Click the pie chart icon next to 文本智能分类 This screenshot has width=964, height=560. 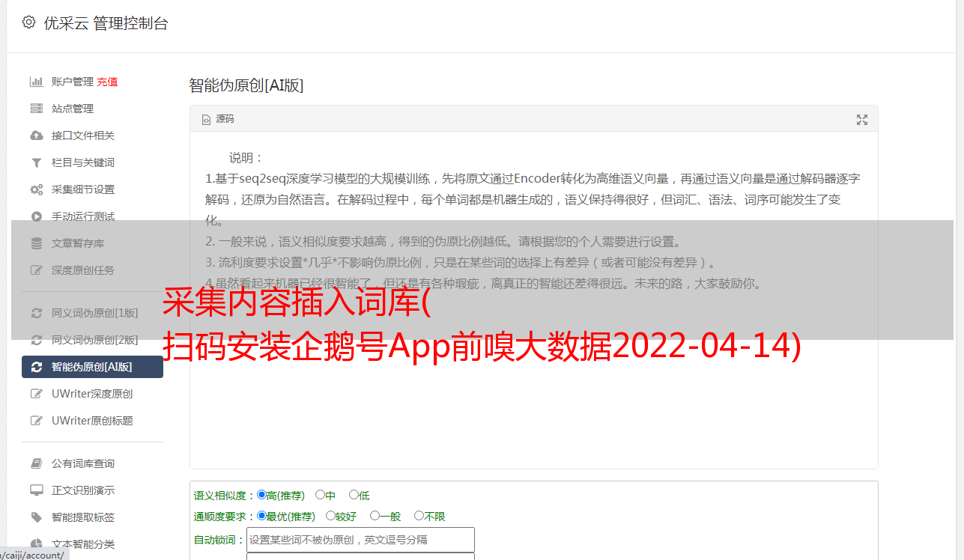(x=36, y=544)
